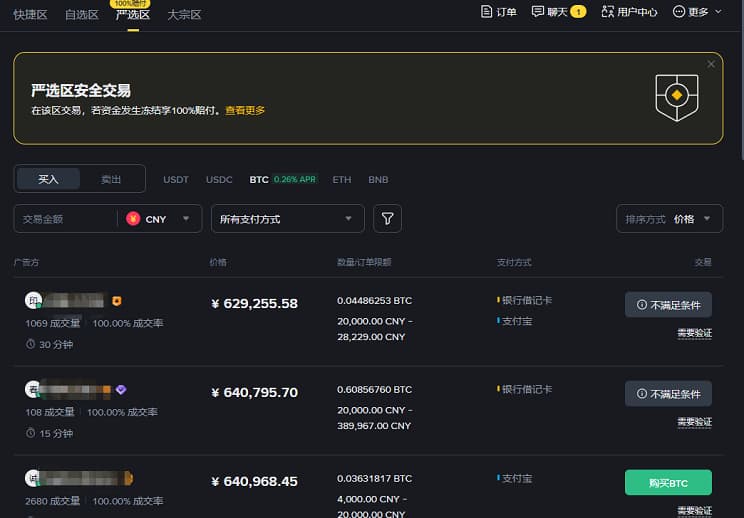
Task: Click the 100%赔付 badge above 严选区
Action: [130, 3]
